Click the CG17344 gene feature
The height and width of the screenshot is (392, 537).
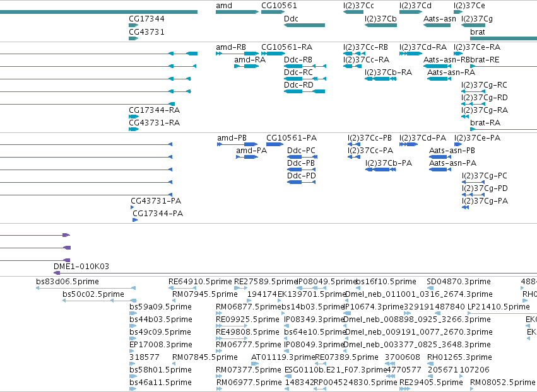tap(134, 25)
